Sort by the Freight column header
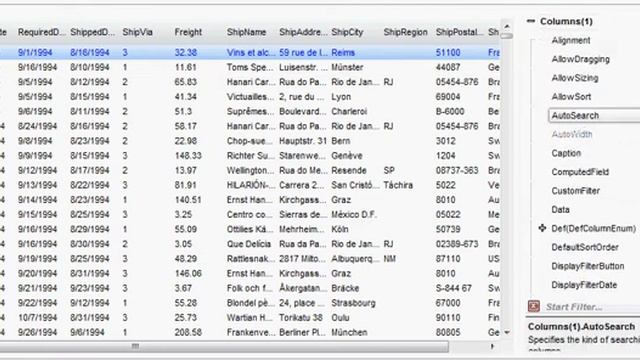The width and height of the screenshot is (640, 360). click(x=188, y=32)
